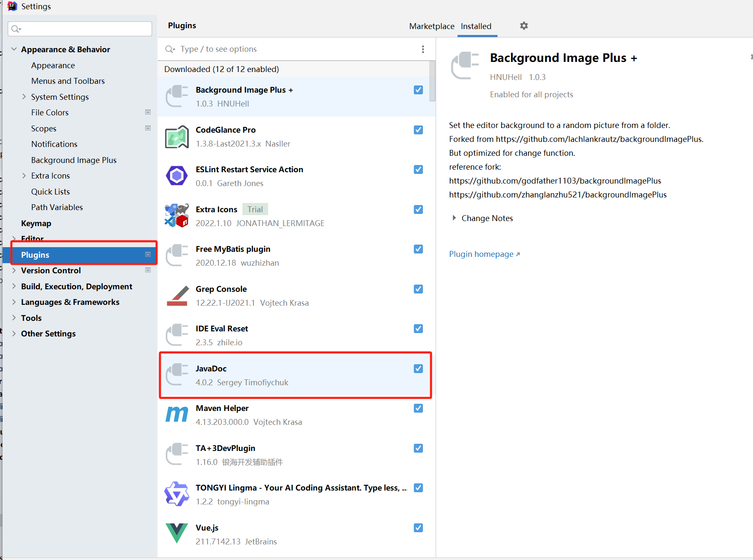
Task: Click the TONGYI Lingma plugin icon
Action: pos(177,494)
